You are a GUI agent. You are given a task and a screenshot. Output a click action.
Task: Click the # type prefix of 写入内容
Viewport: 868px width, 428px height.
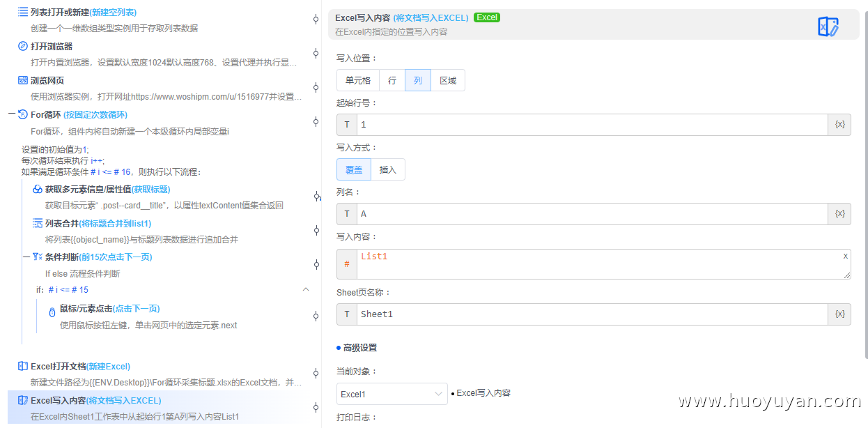tap(347, 264)
